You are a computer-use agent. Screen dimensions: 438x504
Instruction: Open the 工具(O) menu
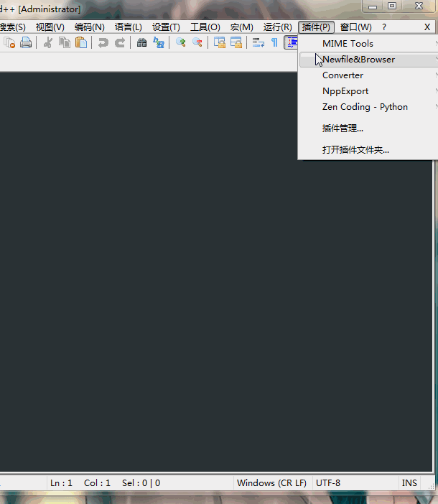205,27
